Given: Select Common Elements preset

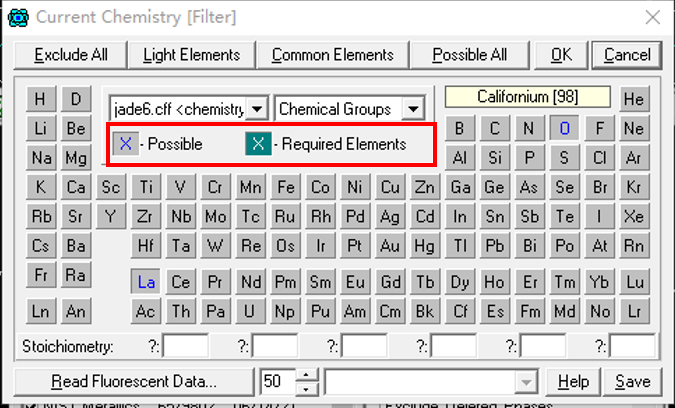Looking at the screenshot, I should (x=333, y=54).
